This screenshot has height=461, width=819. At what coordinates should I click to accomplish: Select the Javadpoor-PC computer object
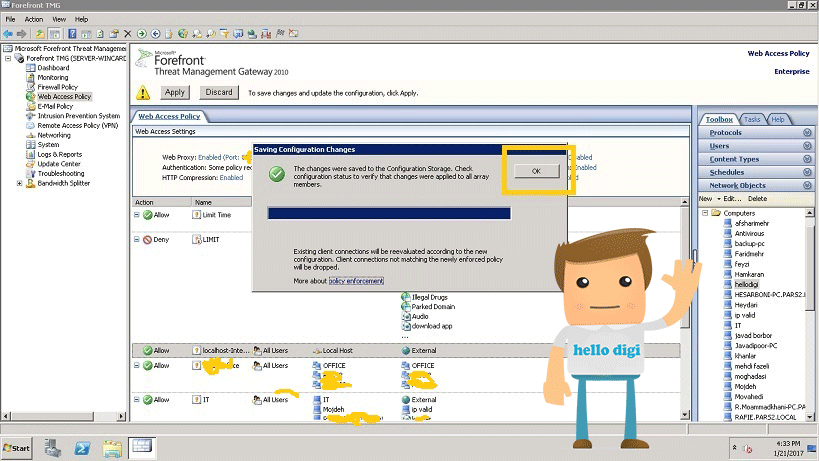tap(756, 346)
